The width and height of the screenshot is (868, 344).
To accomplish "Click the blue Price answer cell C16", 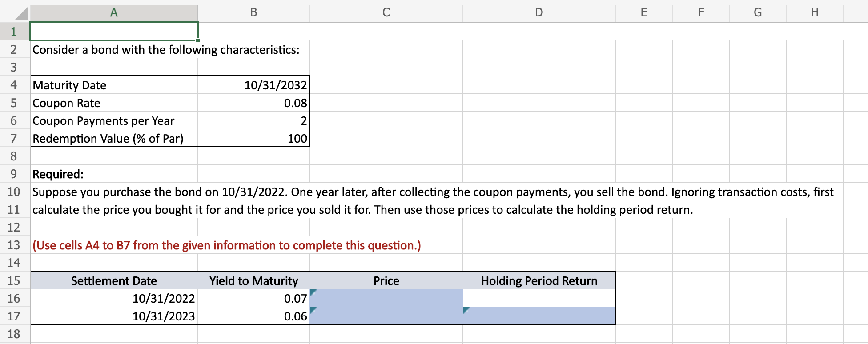I will (x=386, y=298).
